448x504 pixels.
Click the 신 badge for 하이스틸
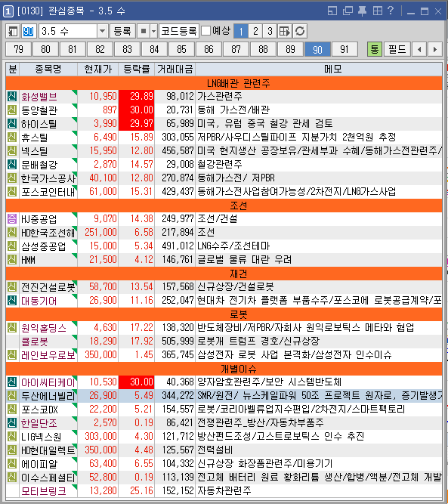point(12,123)
